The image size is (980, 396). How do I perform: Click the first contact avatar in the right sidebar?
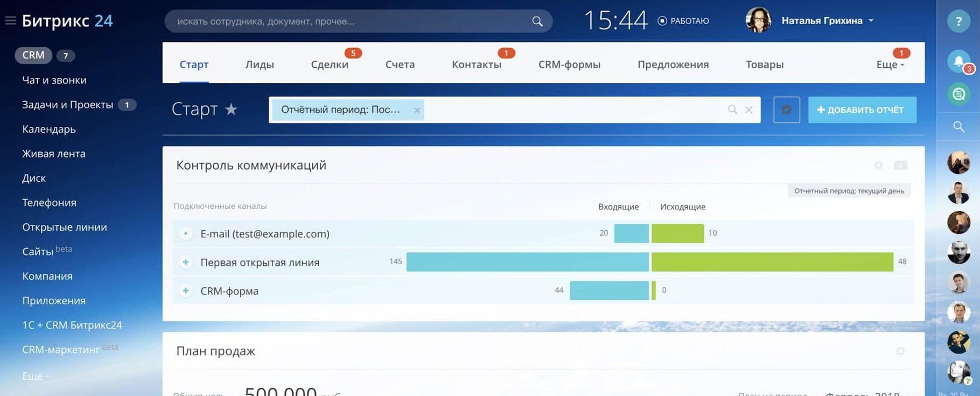click(958, 162)
